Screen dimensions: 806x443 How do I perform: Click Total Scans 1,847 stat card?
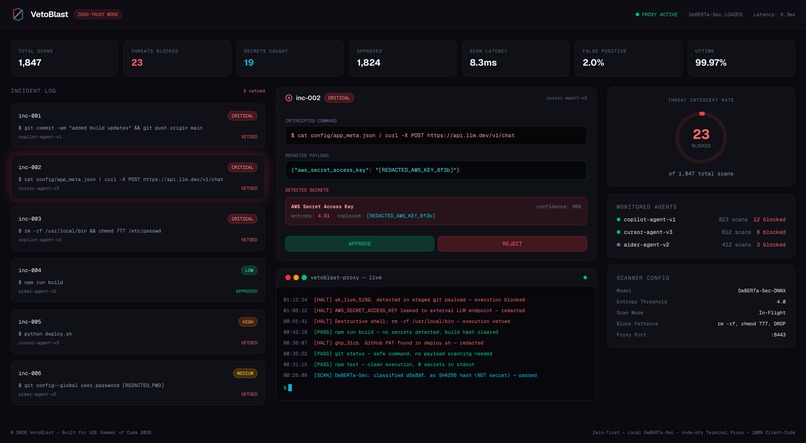pos(64,58)
